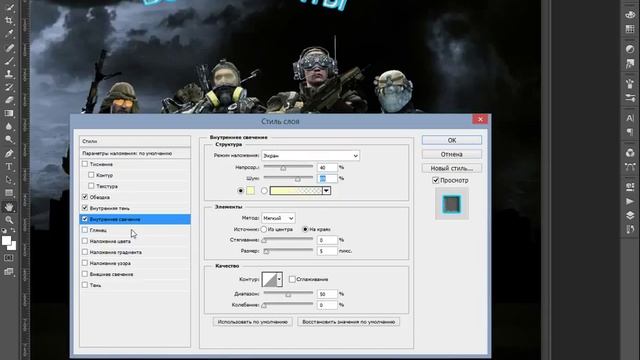Select the На краях radio button
The height and width of the screenshot is (360, 640).
click(305, 229)
